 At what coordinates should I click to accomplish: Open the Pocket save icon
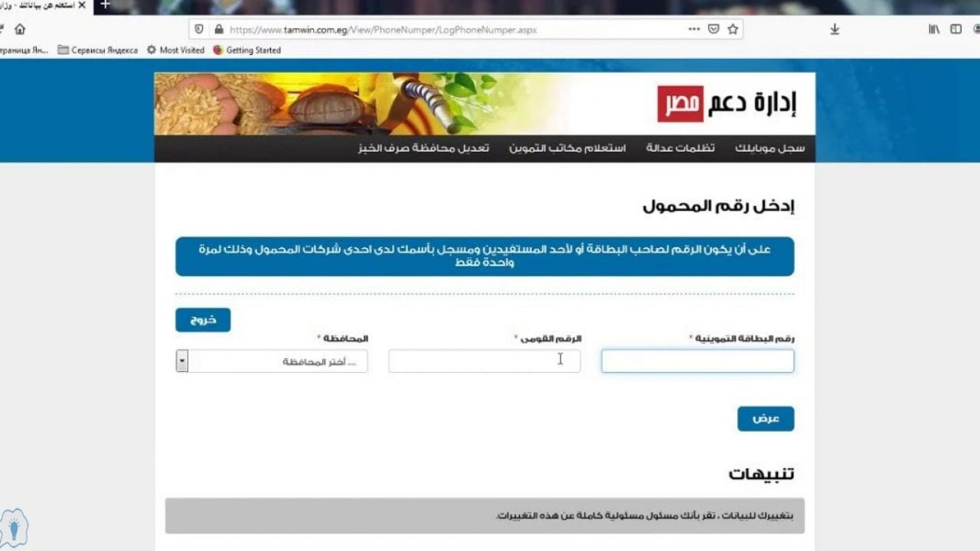[714, 29]
